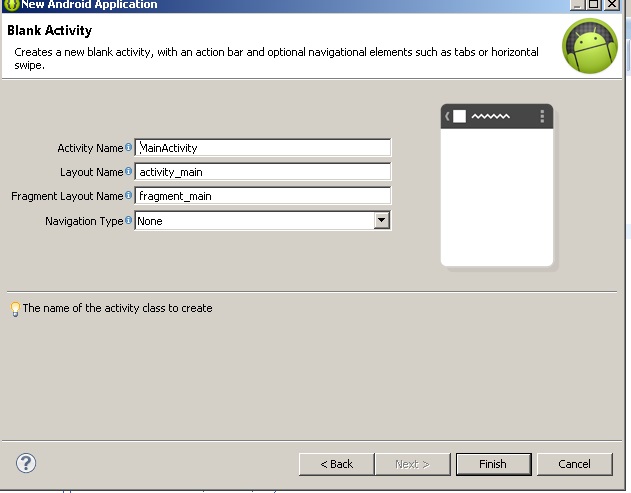The width and height of the screenshot is (631, 493).
Task: Click the Fragment Layout Name field
Action: [x=263, y=196]
